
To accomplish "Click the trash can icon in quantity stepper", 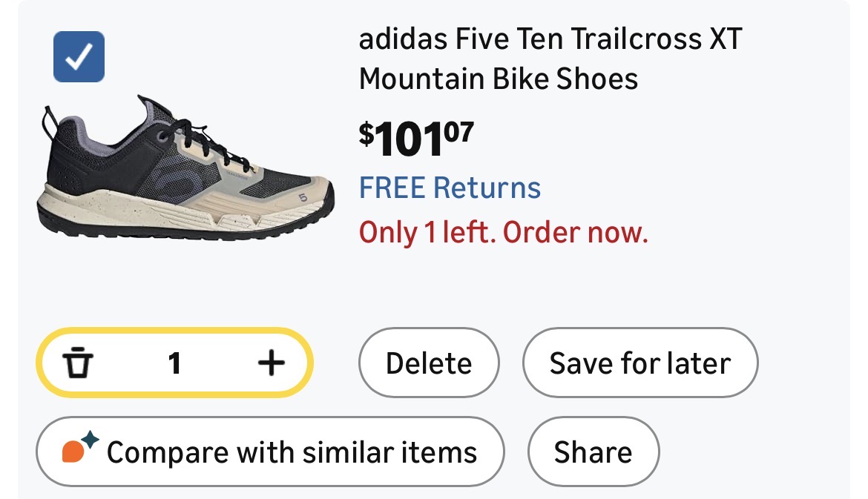I will pyautogui.click(x=78, y=363).
